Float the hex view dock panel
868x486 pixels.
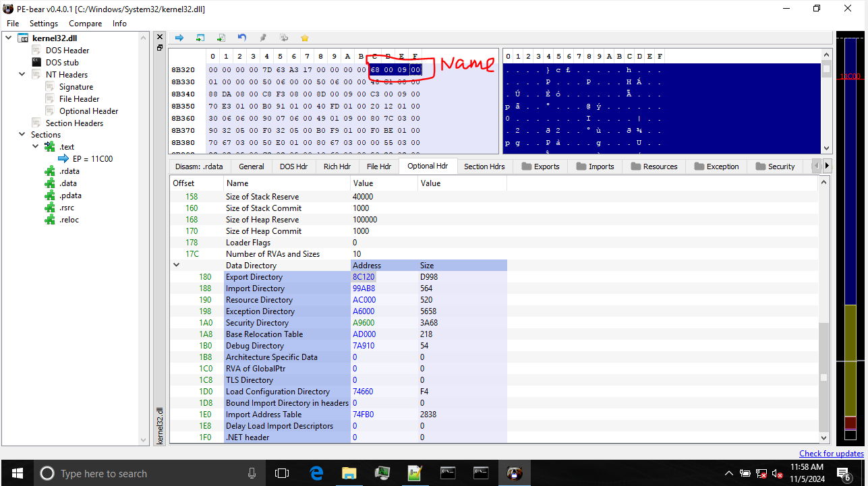160,47
